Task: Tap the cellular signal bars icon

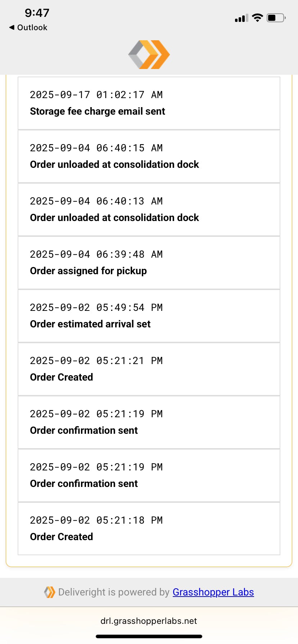Action: 241,18
